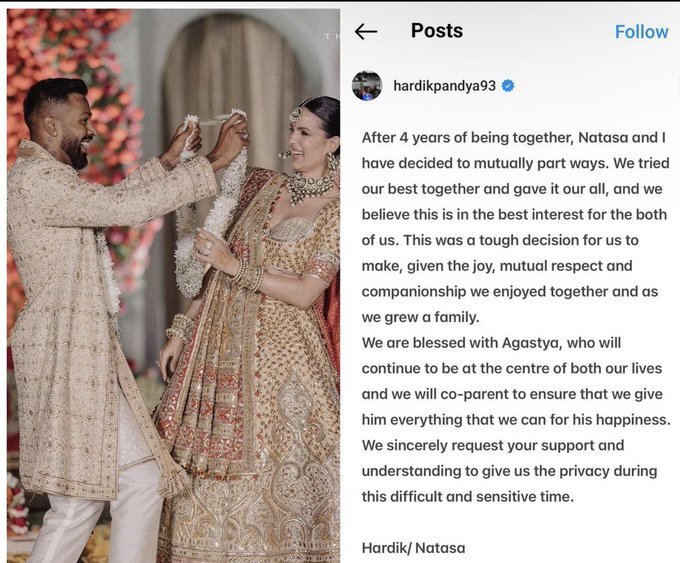The width and height of the screenshot is (680, 563).
Task: Click the blue verified badge
Action: (507, 86)
